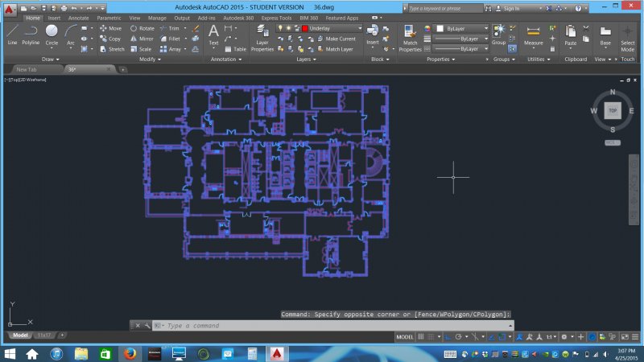Toggle layer freeze sun icon
This screenshot has width=644, height=362.
[288, 28]
